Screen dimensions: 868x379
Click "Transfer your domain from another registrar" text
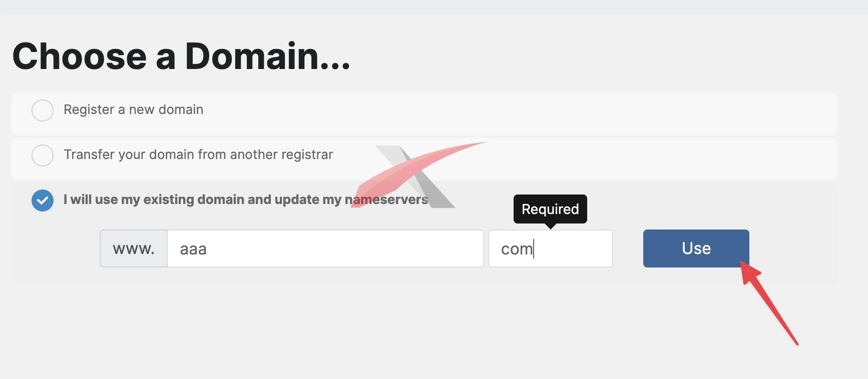pos(198,154)
